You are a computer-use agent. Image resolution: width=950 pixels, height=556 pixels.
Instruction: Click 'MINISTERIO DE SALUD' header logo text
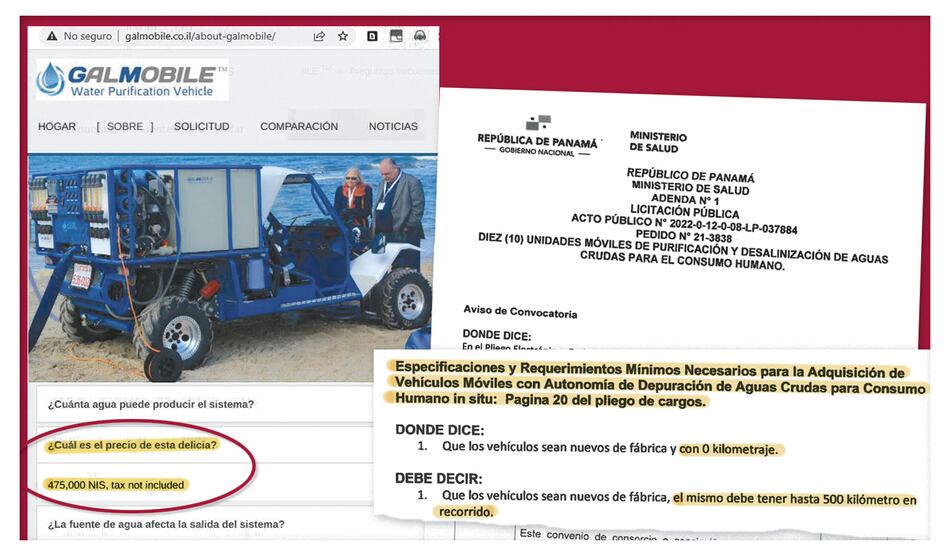pyautogui.click(x=658, y=142)
